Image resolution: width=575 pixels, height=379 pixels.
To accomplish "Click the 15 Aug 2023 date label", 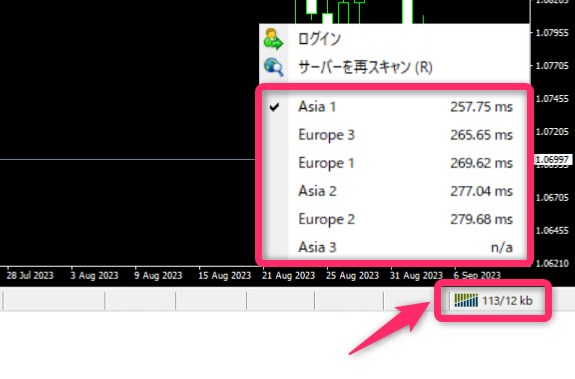I will [224, 275].
